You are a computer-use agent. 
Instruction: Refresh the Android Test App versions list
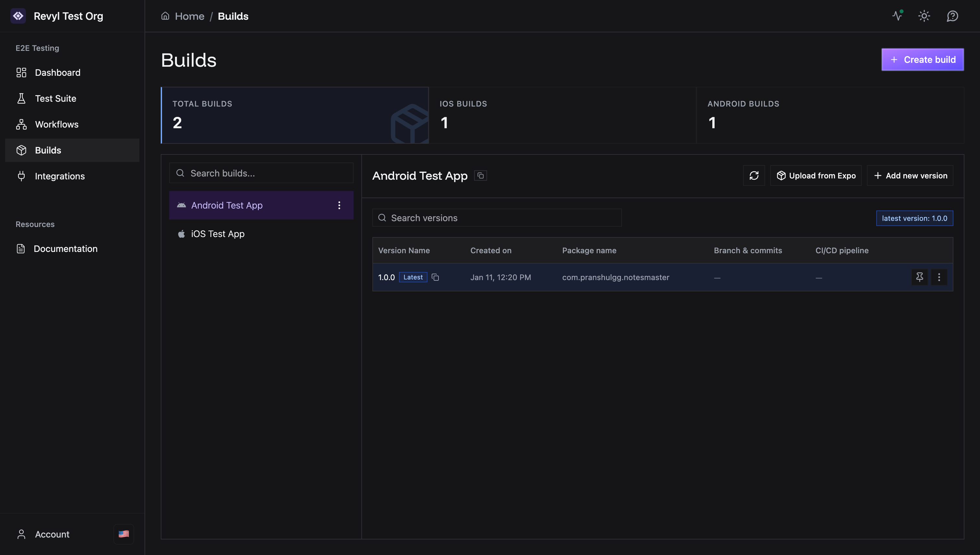click(x=754, y=176)
